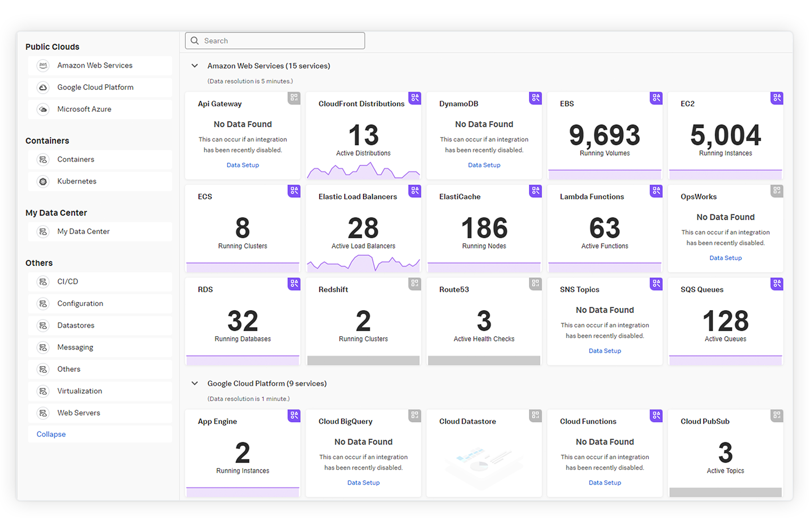
Task: Click Data Setup link on Cloud Functions card
Action: point(605,483)
